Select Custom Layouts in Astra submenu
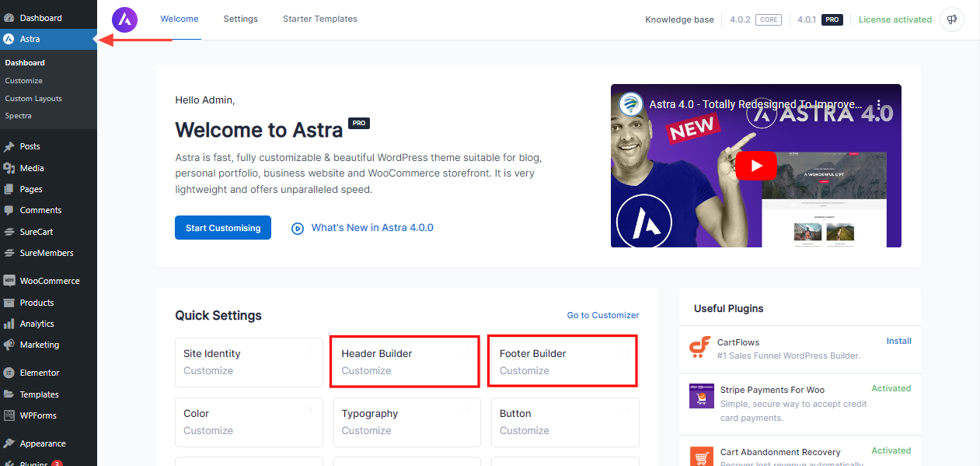980x466 pixels. (33, 98)
